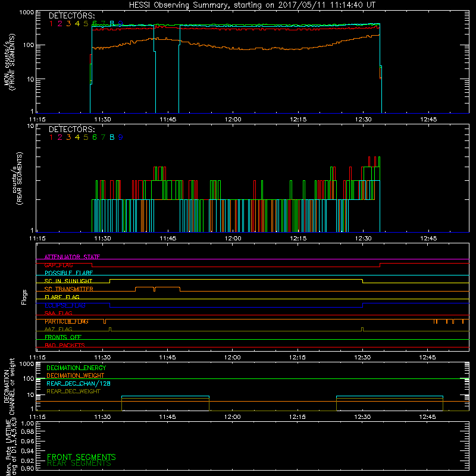Click yellow detector number 4 in the front segments legend
This screenshot has height=476, width=476.
[x=77, y=24]
